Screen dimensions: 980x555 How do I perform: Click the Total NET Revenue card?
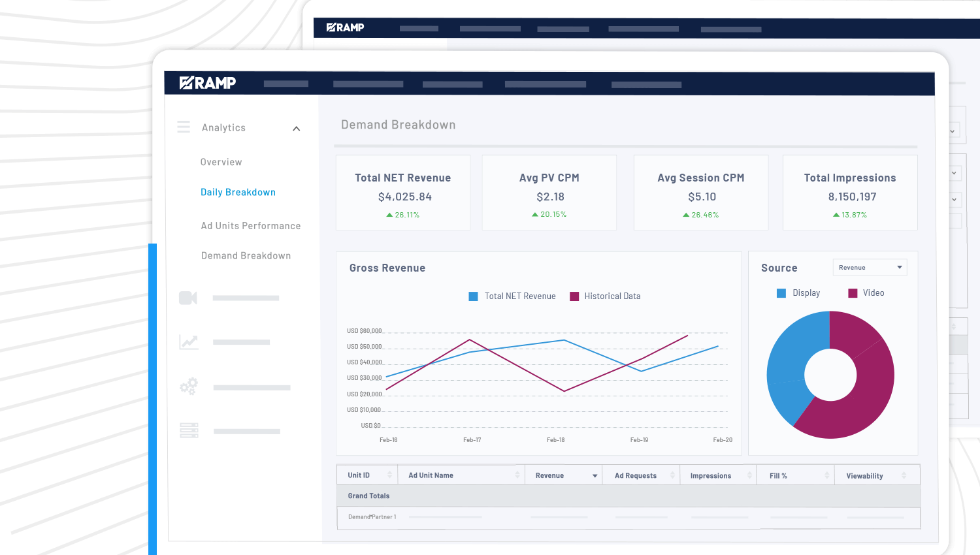point(403,193)
